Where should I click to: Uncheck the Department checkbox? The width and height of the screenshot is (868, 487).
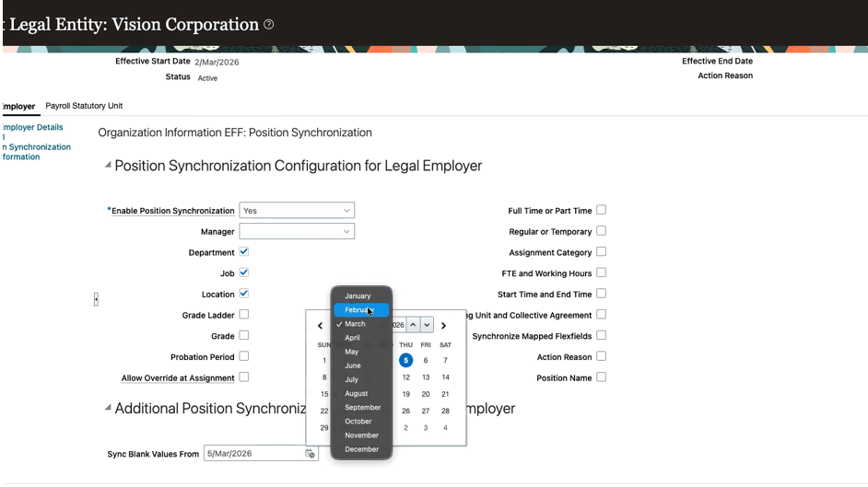point(243,251)
